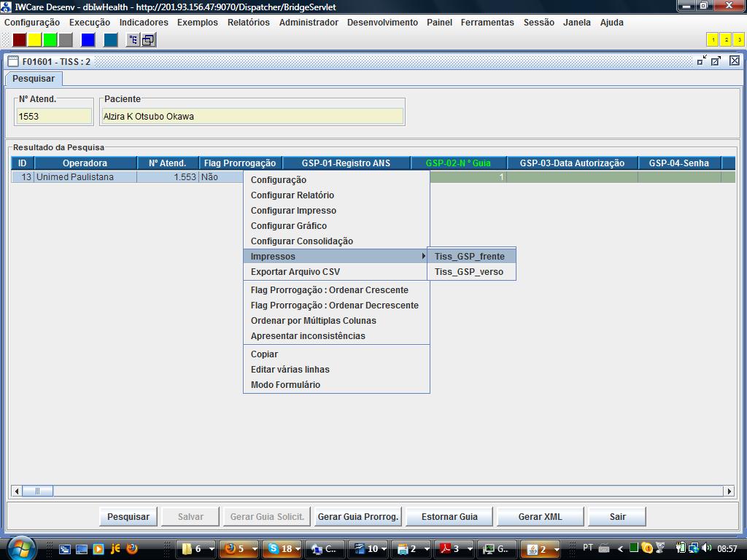Click the Gerar XML button
This screenshot has width=747, height=560.
pos(541,517)
